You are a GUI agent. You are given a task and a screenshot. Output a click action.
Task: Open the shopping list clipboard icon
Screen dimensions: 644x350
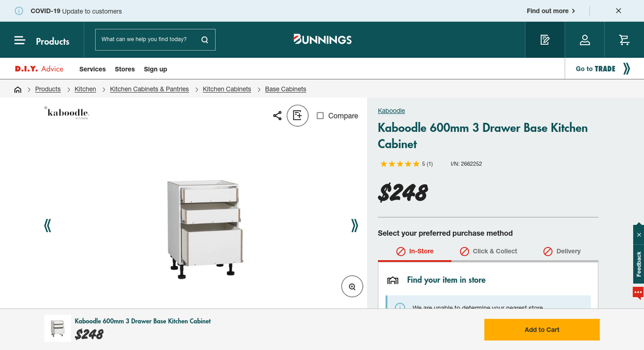544,40
